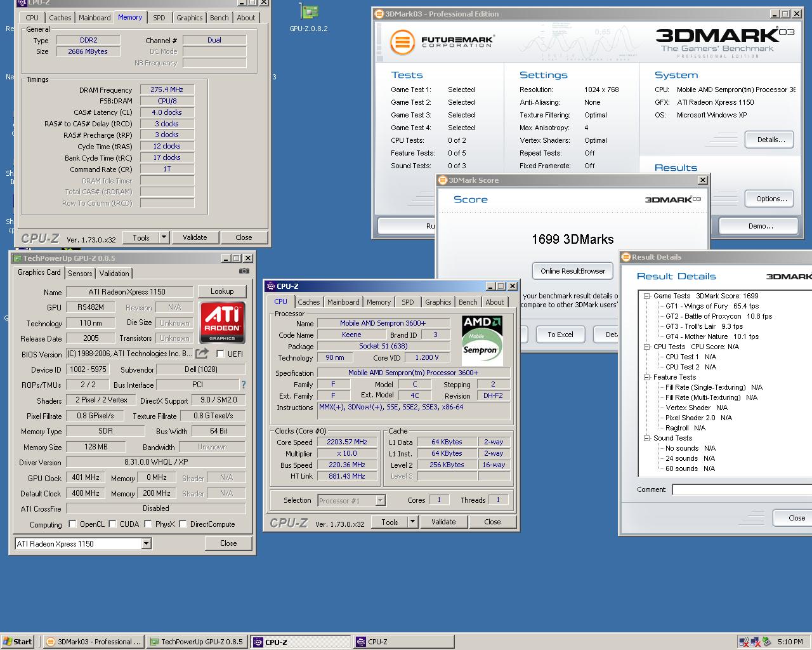
Task: Switch to the Caches tab in CPU-Z CPU window
Action: click(309, 302)
